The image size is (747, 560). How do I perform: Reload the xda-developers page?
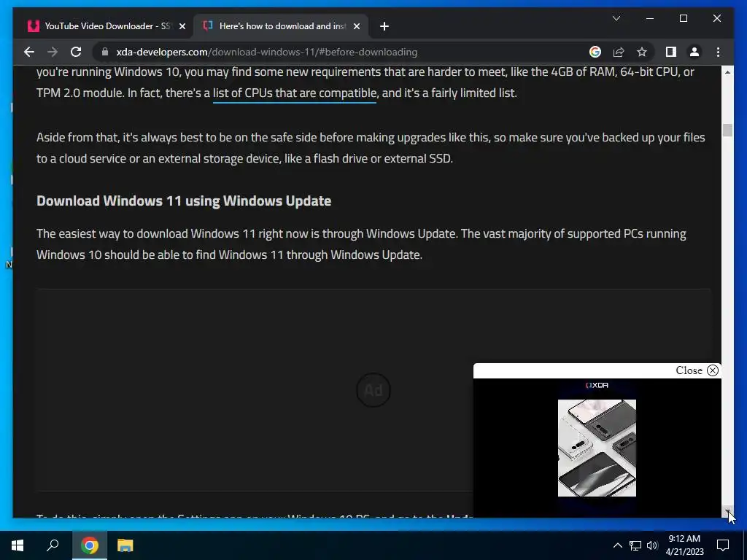point(76,52)
